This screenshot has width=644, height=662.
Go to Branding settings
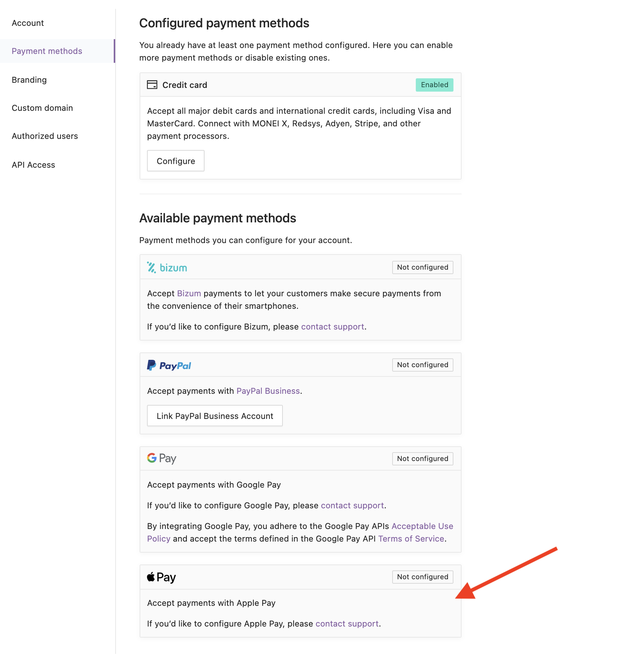pyautogui.click(x=29, y=80)
